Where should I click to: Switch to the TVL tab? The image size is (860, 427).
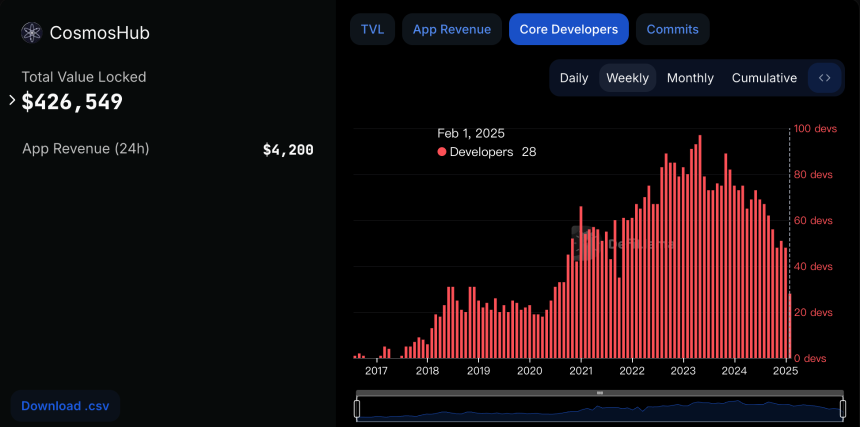pos(372,29)
